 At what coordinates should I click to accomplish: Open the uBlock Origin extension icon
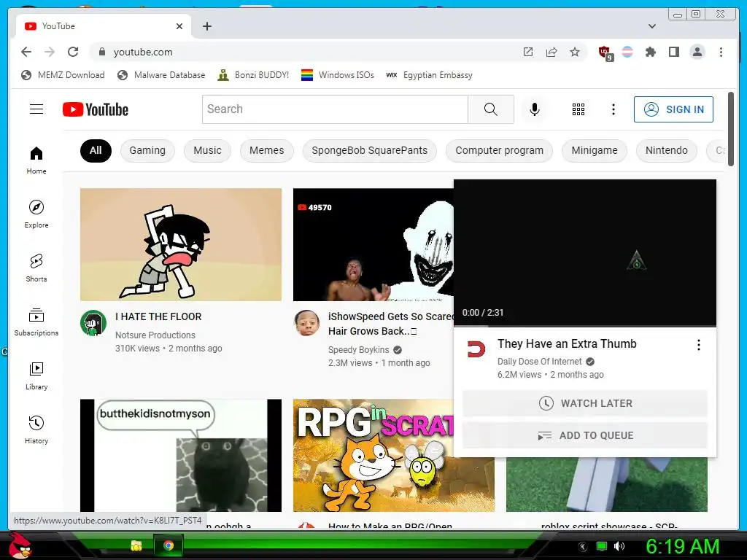coord(605,52)
